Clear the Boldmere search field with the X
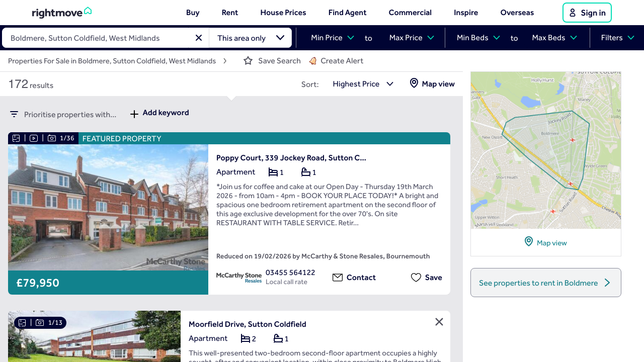644x362 pixels. point(198,37)
